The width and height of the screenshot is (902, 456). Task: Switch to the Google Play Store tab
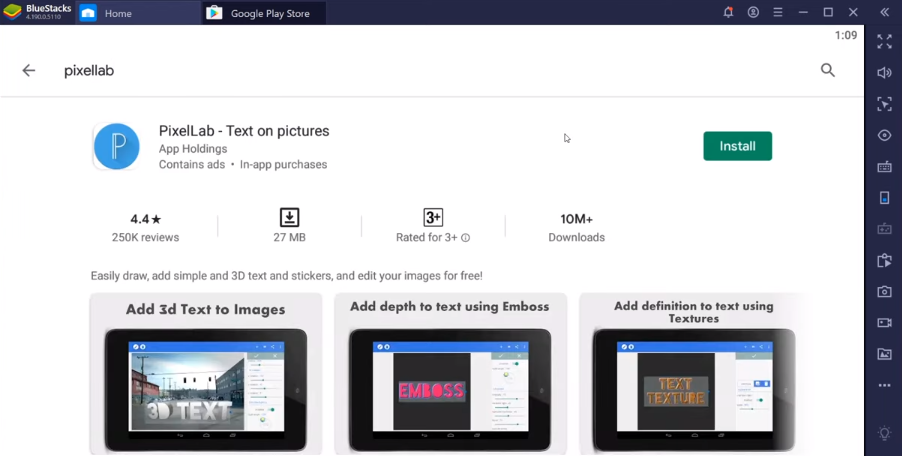click(263, 13)
